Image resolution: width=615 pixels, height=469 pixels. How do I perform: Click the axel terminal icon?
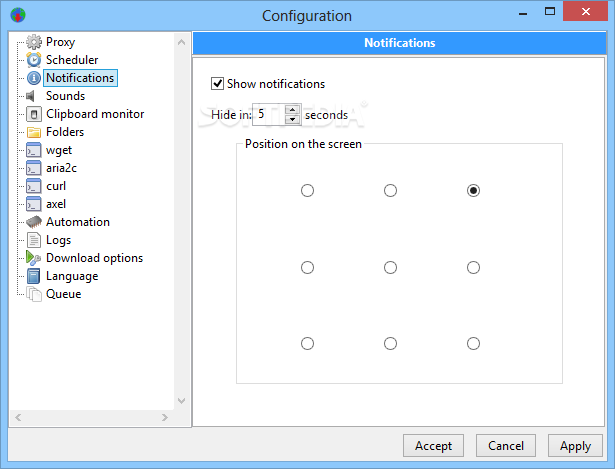34,204
